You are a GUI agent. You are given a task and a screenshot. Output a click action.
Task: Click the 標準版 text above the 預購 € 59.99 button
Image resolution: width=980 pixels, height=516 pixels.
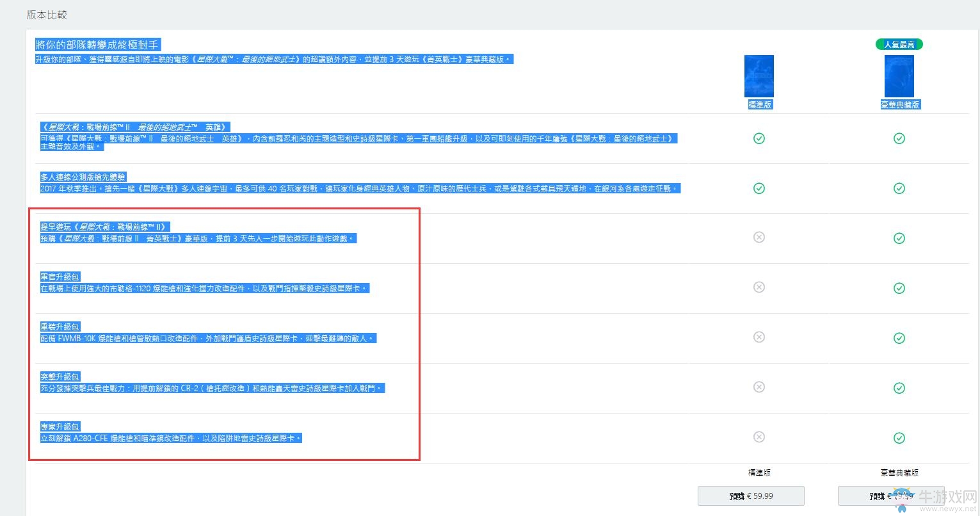pyautogui.click(x=759, y=472)
